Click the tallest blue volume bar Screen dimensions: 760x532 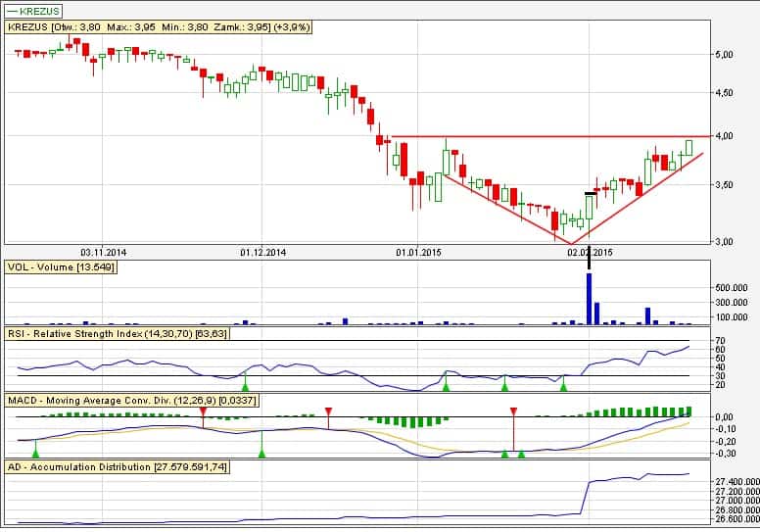click(589, 299)
